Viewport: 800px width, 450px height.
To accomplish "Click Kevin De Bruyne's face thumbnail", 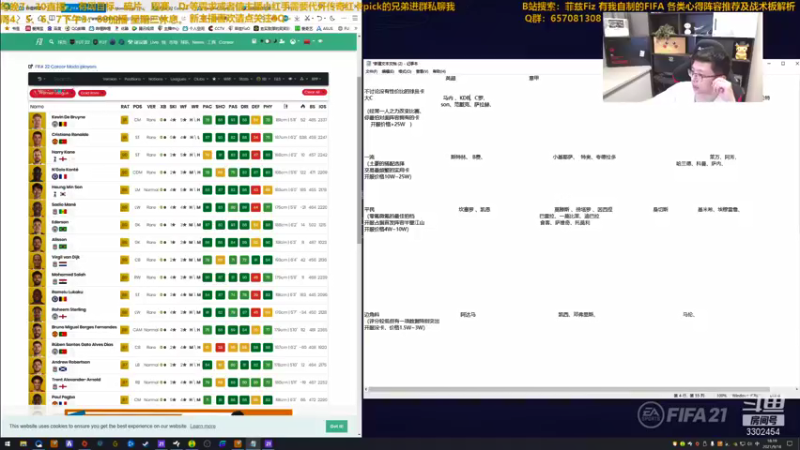I will tap(37, 120).
